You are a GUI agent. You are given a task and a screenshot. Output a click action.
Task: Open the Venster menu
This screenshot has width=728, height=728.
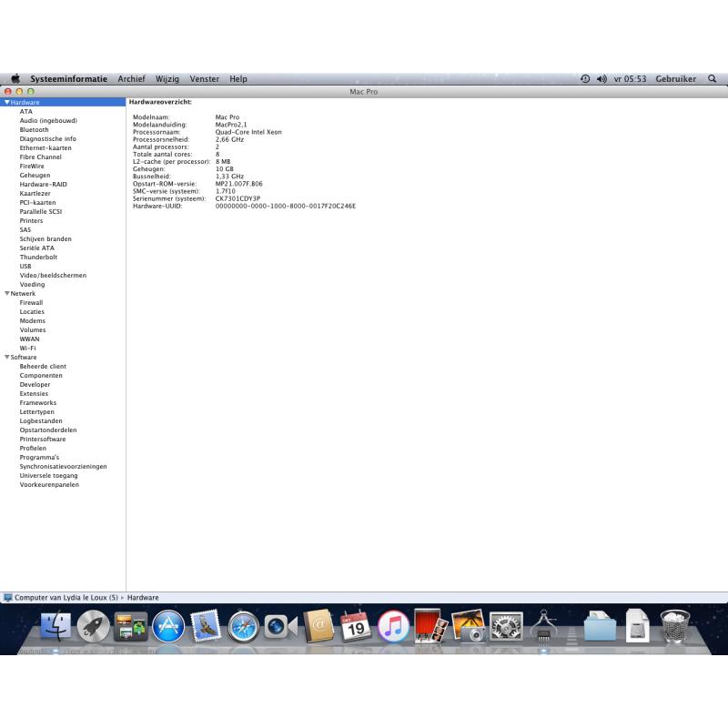click(x=204, y=79)
